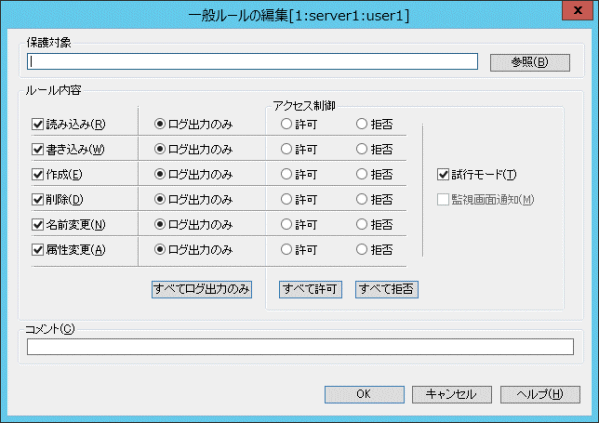Click the 保護対象 input field
The width and height of the screenshot is (599, 423).
252,62
